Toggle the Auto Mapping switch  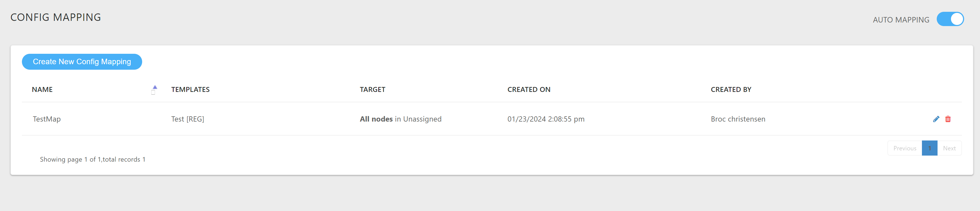950,19
